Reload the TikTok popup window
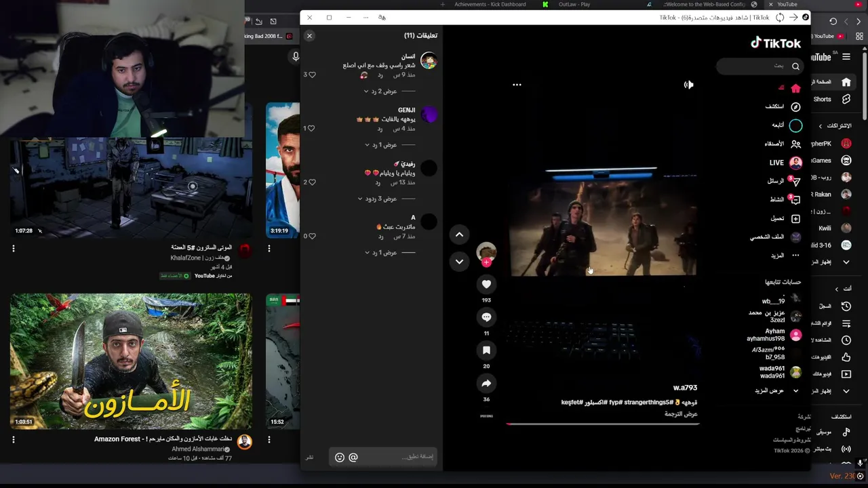Viewport: 868px width, 488px height. pyautogui.click(x=780, y=18)
